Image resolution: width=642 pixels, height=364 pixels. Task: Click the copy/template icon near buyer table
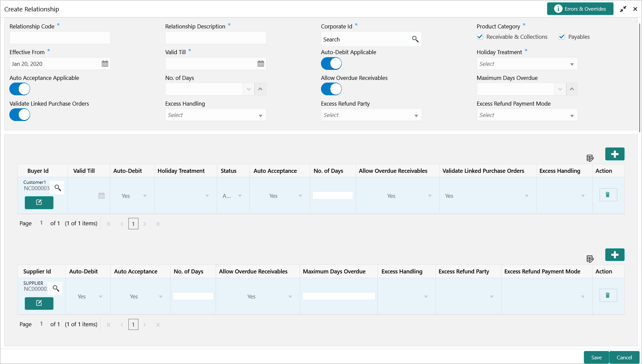pyautogui.click(x=590, y=158)
